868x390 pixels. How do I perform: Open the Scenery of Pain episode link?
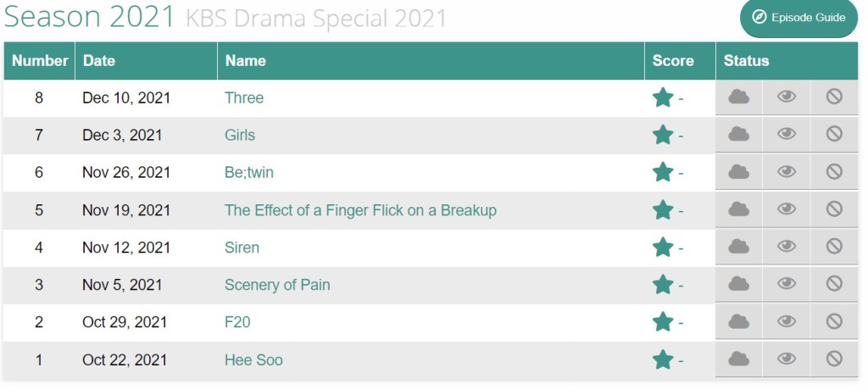(x=277, y=285)
